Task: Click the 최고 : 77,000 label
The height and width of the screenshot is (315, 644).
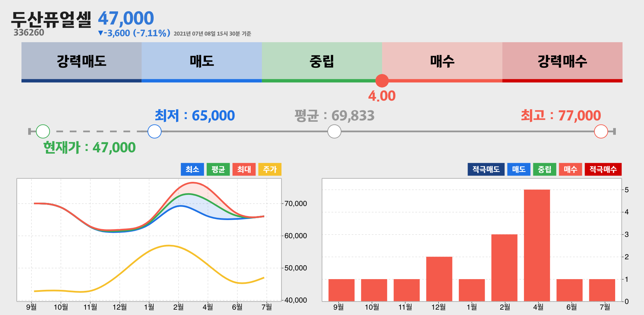Action: coord(561,115)
